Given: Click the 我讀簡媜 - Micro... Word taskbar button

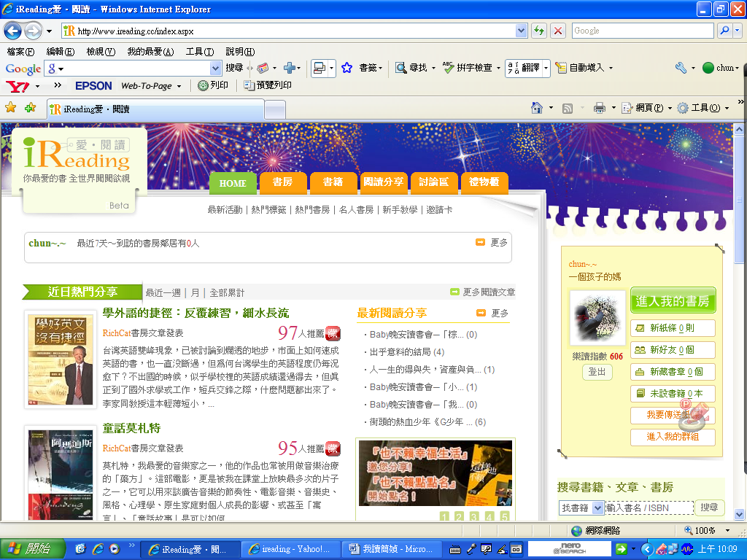Looking at the screenshot, I should 391,549.
